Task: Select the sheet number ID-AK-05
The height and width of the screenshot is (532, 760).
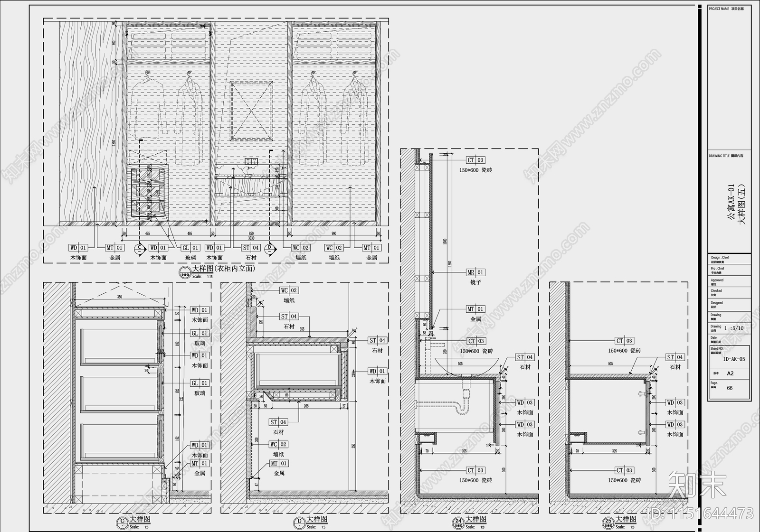Action: point(734,359)
